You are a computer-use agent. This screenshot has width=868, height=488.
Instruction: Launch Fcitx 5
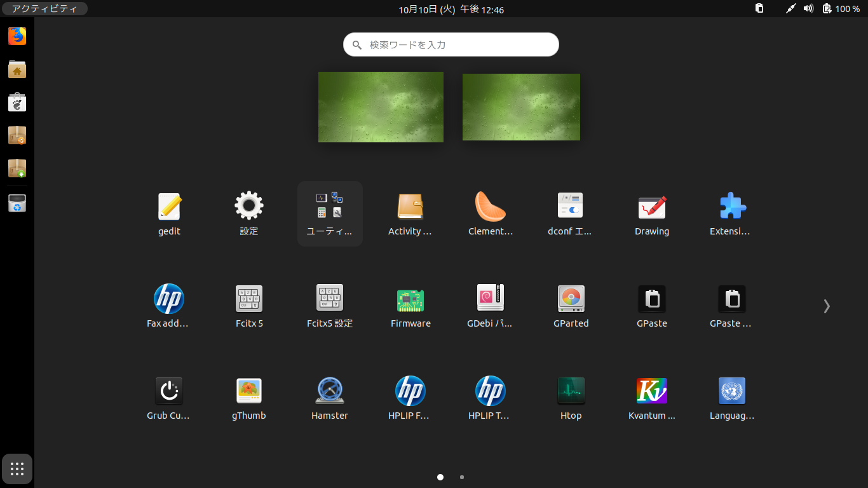(x=249, y=306)
